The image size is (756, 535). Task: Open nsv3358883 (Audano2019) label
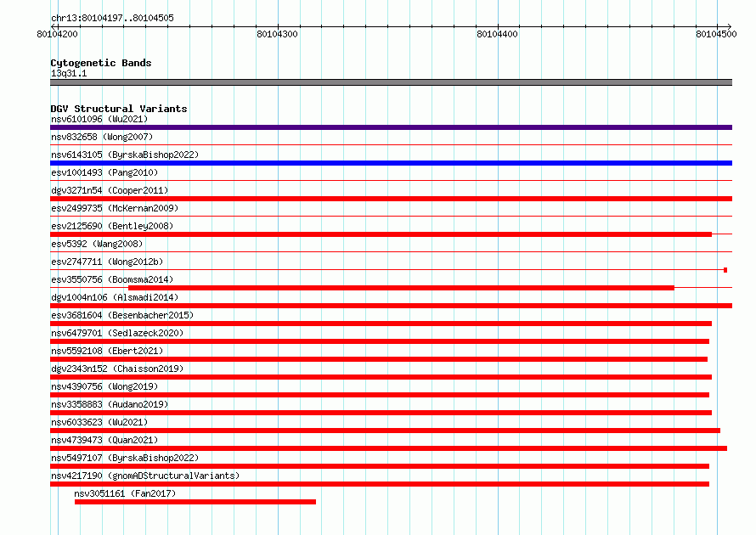tap(110, 404)
